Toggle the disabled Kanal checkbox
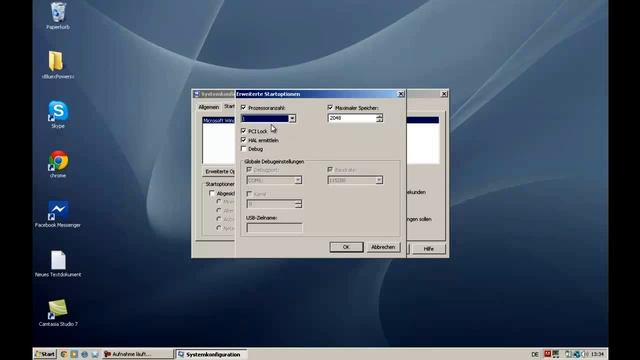 coord(249,194)
